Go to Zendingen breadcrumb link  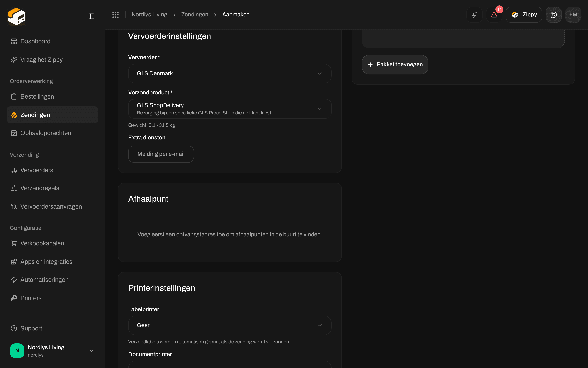click(195, 15)
